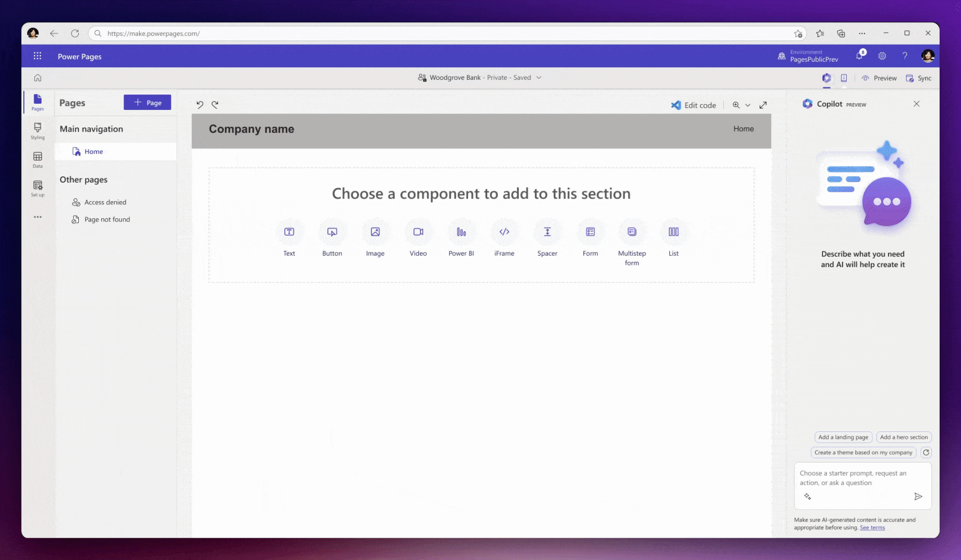
Task: Open the notifications bell
Action: [860, 55]
